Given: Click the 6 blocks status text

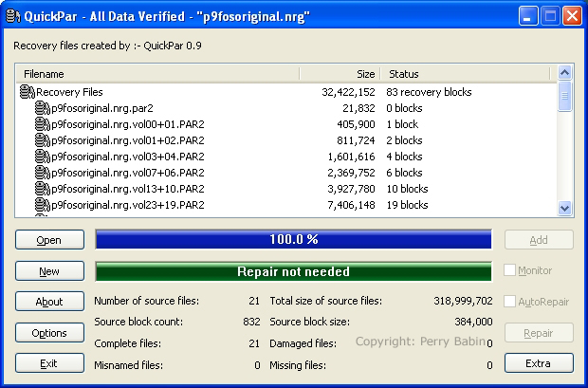Looking at the screenshot, I should pyautogui.click(x=404, y=173).
